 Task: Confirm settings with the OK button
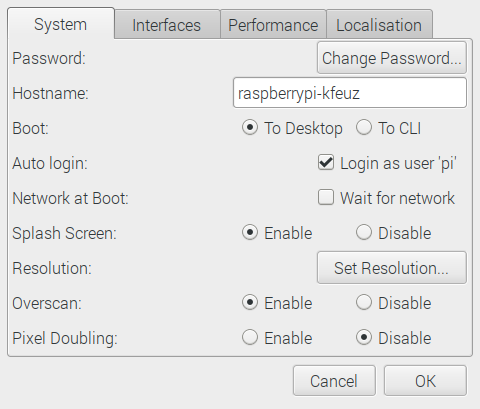[x=425, y=381]
